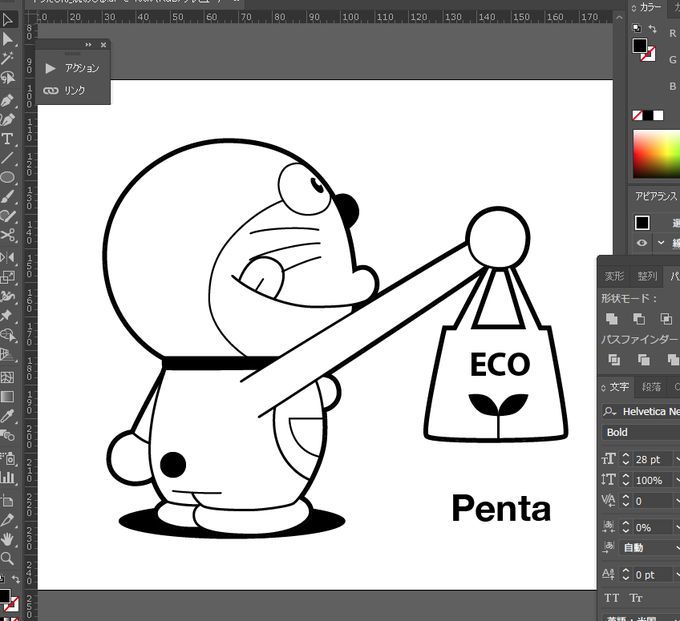Apply the Intersect shape mode
This screenshot has width=680, height=621.
[x=666, y=319]
